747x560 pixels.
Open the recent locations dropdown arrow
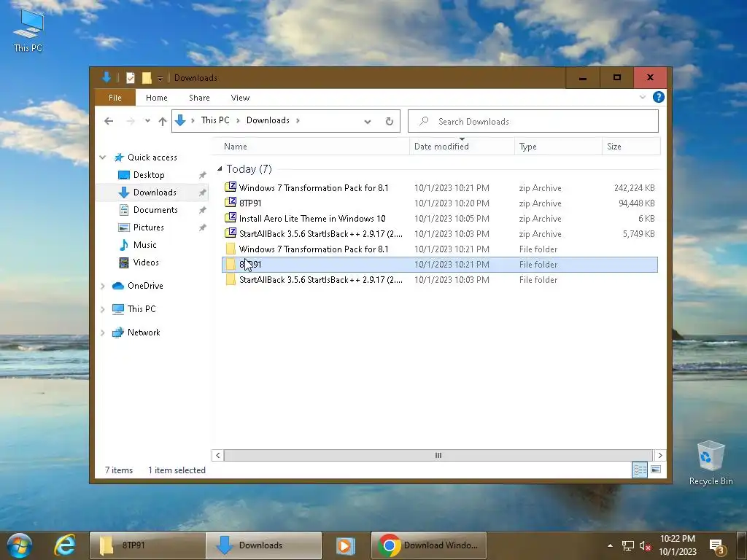coord(147,121)
